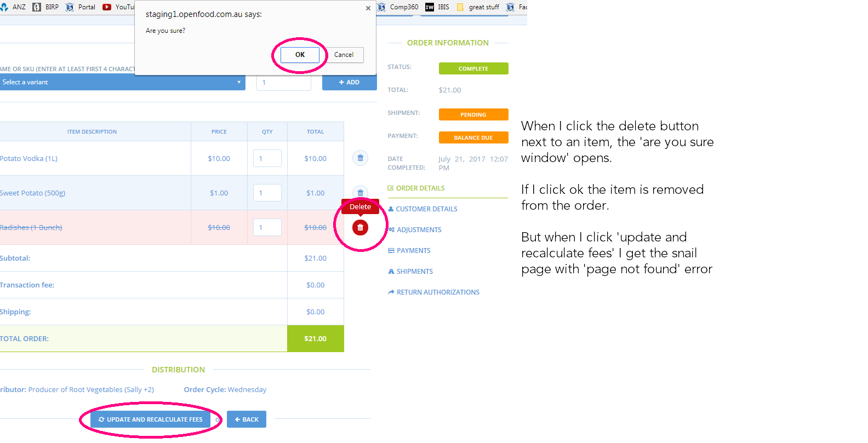Open the IBIS bookmark
868x443 pixels.
pos(437,7)
